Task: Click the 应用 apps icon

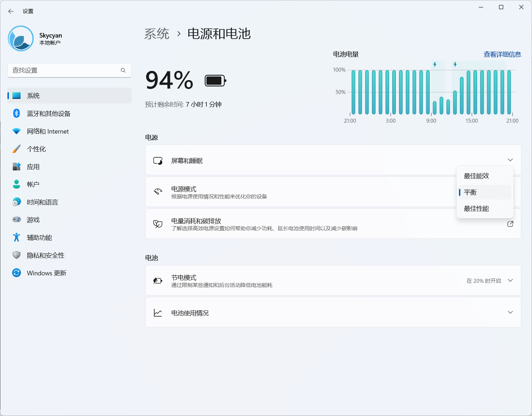Action: coord(17,167)
